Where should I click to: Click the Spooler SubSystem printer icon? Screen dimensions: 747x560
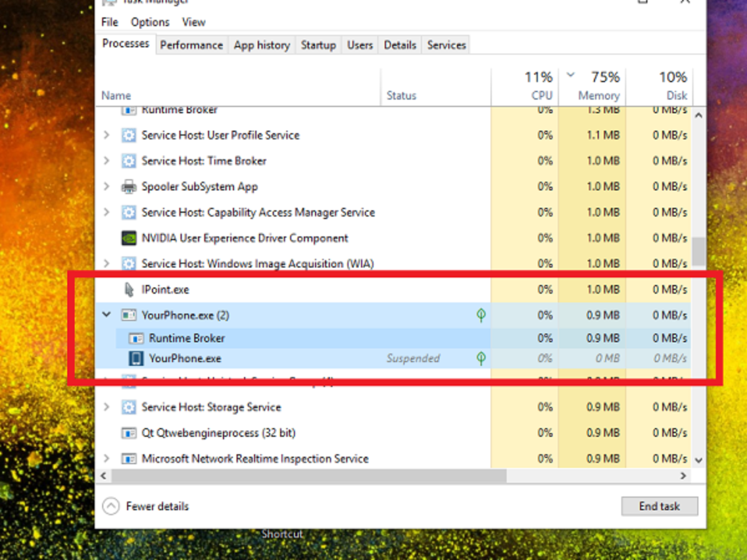[x=128, y=187]
